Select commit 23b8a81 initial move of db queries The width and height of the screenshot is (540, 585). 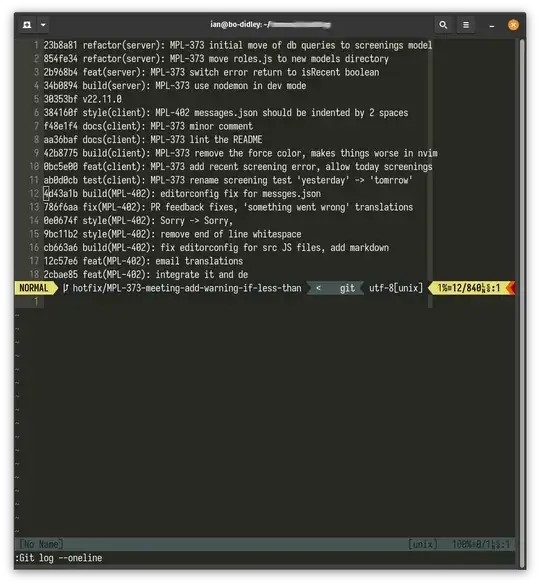point(238,46)
